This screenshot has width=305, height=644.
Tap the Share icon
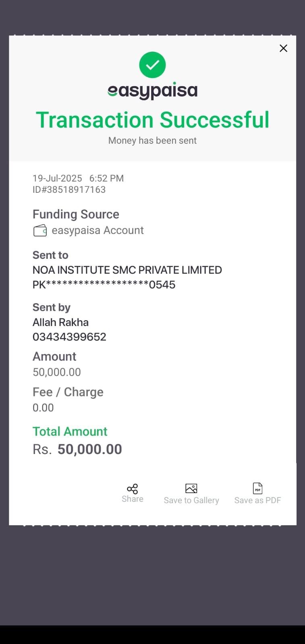132,489
